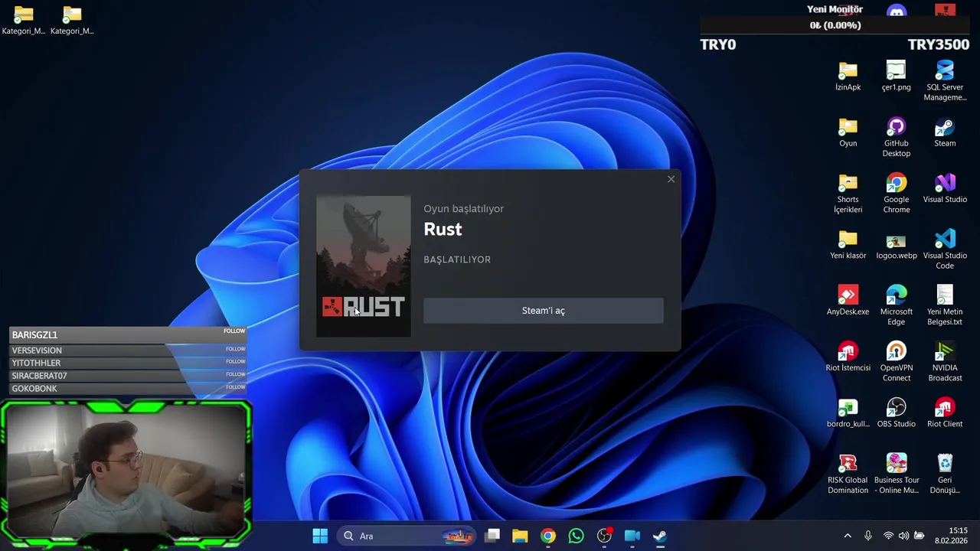Screen dimensions: 980x551
Task: Open the blue camera app in taskbar
Action: (632, 536)
